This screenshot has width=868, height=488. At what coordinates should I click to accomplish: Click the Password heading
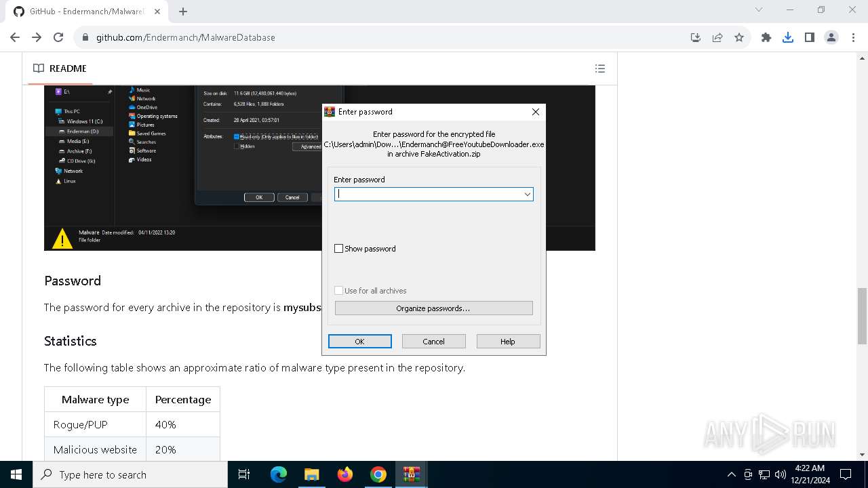pos(73,281)
